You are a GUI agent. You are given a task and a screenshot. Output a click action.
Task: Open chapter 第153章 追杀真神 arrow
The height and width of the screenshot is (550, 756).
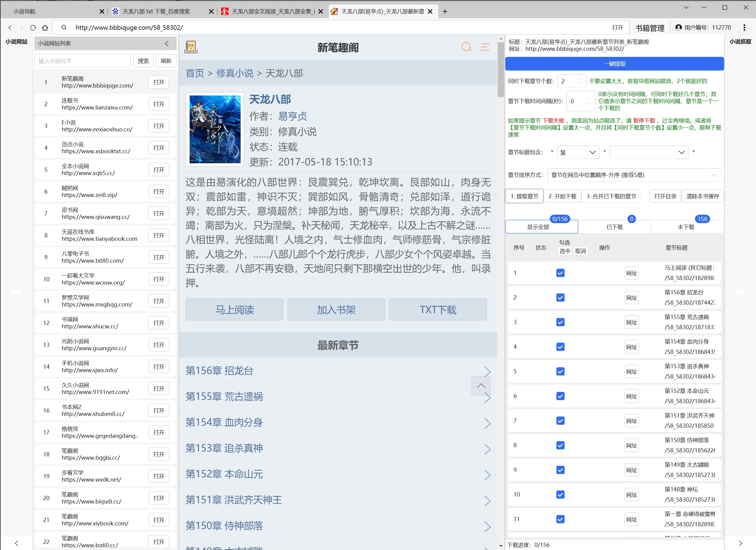pos(487,449)
